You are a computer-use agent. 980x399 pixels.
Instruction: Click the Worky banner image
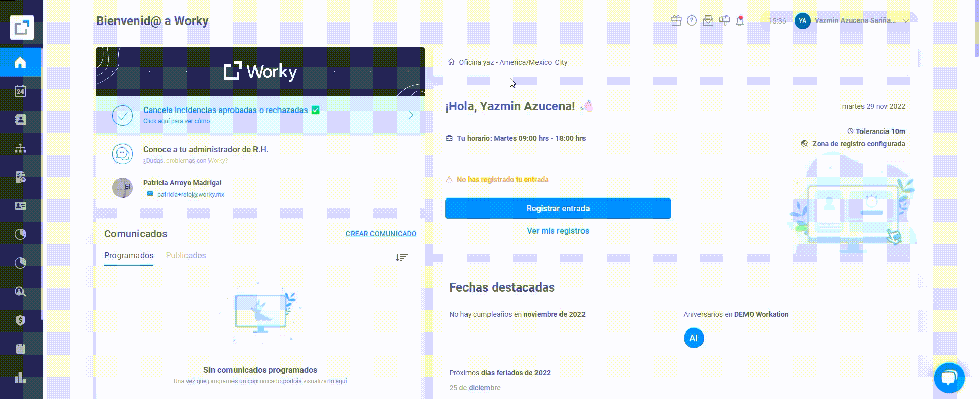(260, 72)
